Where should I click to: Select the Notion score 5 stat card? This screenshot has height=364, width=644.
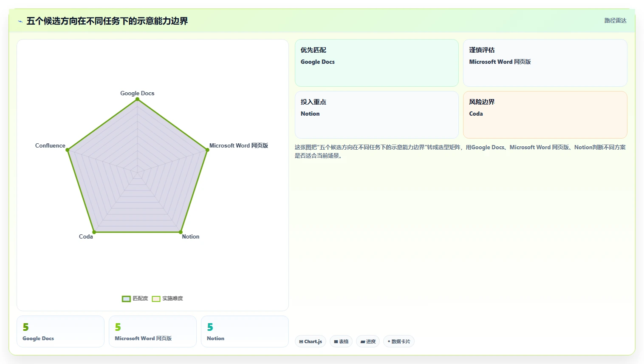click(x=245, y=331)
